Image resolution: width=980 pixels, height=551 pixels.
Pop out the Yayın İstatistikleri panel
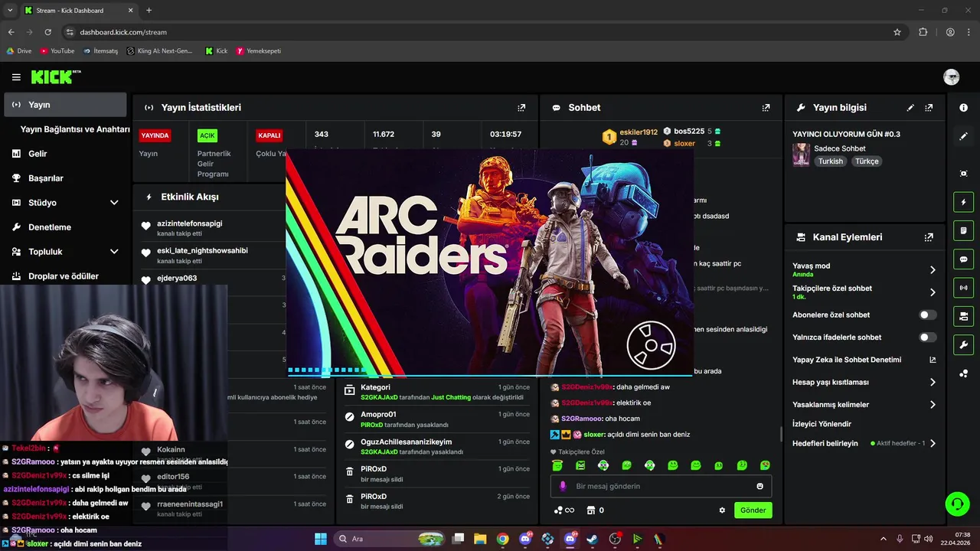coord(521,108)
